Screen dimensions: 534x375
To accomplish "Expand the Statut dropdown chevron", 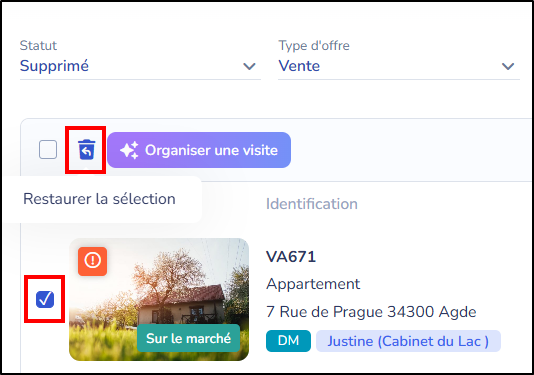I will (249, 66).
